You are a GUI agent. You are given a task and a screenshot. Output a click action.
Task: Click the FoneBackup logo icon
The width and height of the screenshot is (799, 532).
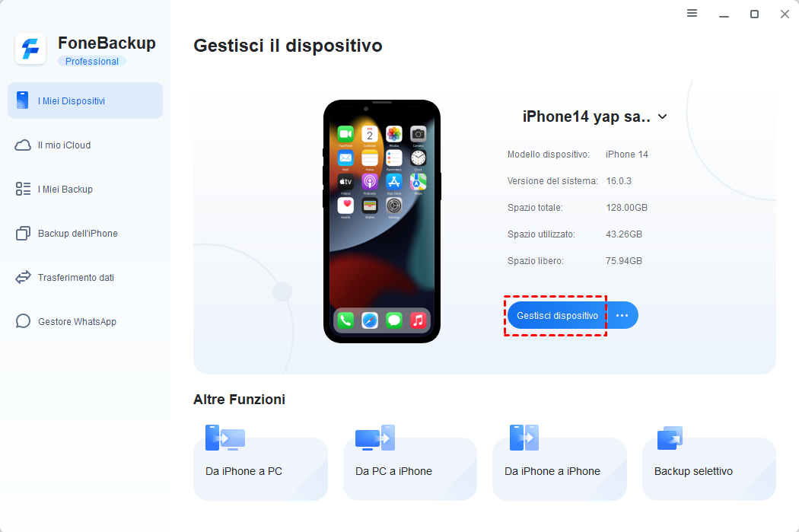click(x=30, y=49)
